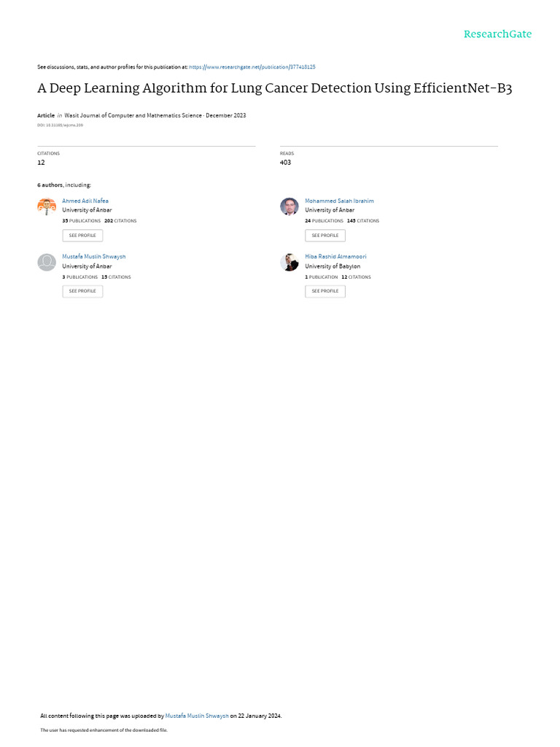Click the citations count of 12
This screenshot has width=560, height=747.
tap(42, 162)
